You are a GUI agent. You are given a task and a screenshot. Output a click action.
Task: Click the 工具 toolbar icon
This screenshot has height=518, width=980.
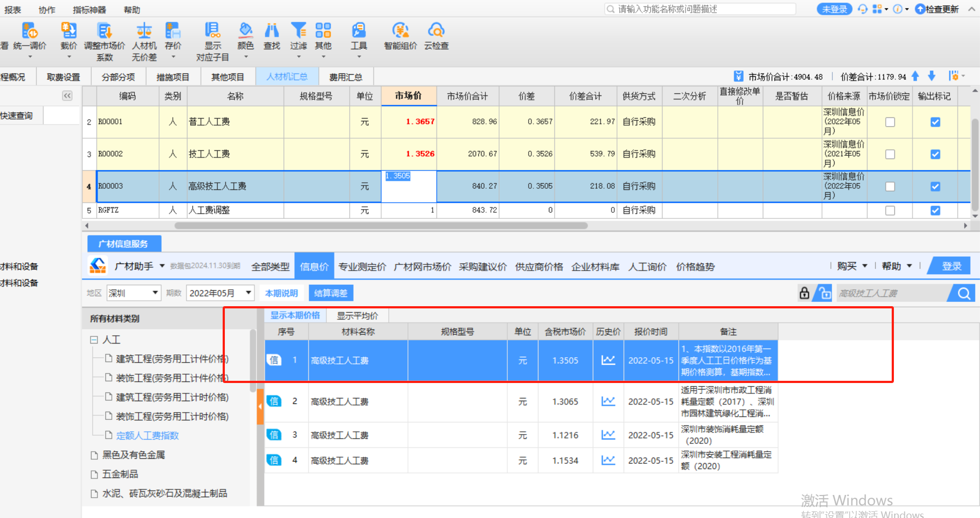click(359, 30)
